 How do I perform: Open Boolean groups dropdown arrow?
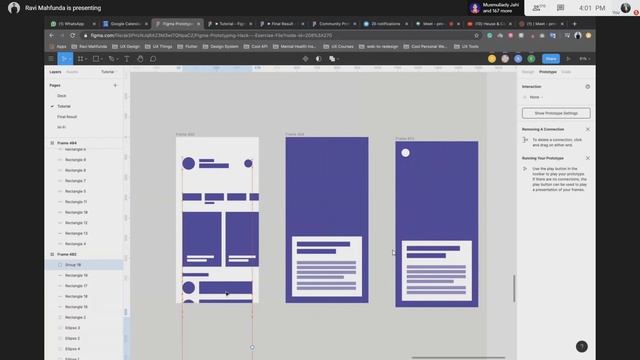338,59
